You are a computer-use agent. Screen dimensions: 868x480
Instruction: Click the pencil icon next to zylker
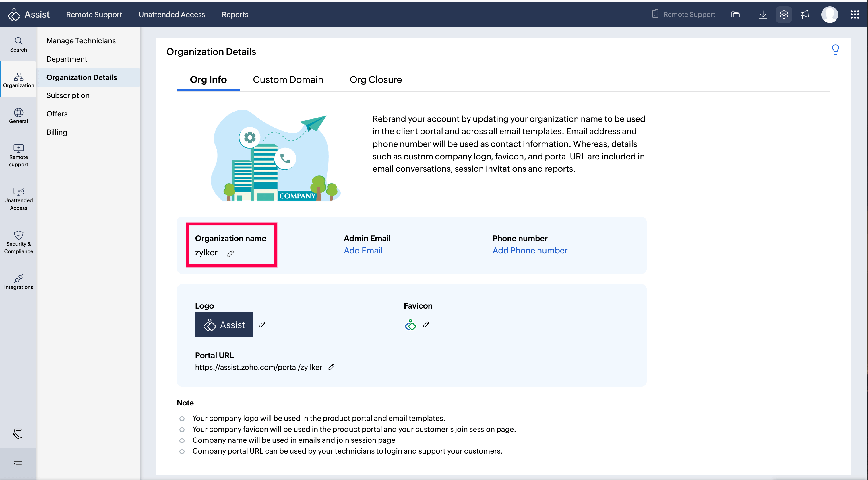coord(230,253)
